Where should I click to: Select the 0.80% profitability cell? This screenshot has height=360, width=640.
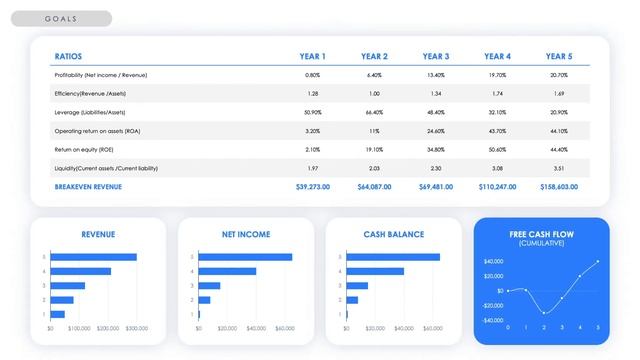pos(313,75)
